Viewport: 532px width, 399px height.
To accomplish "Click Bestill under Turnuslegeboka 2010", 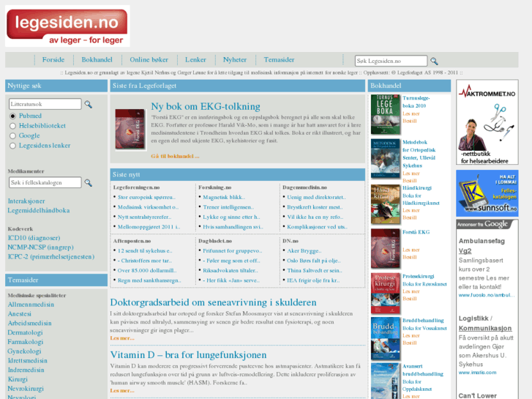I will point(410,122).
